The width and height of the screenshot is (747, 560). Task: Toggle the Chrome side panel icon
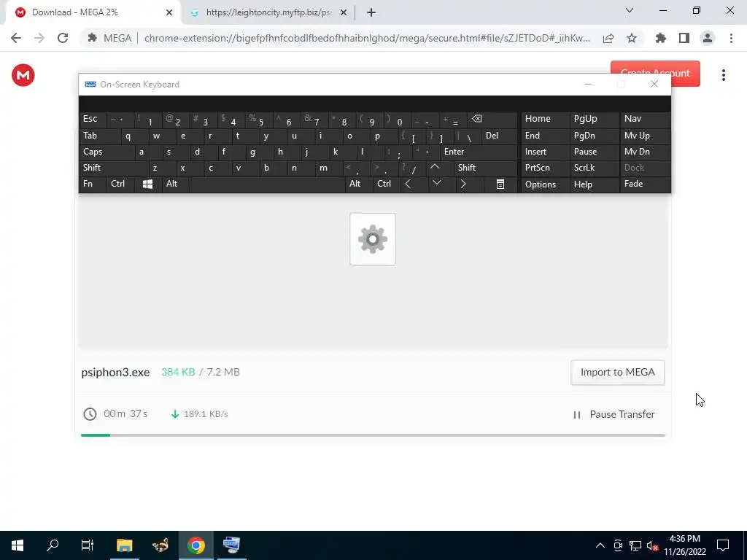(684, 38)
